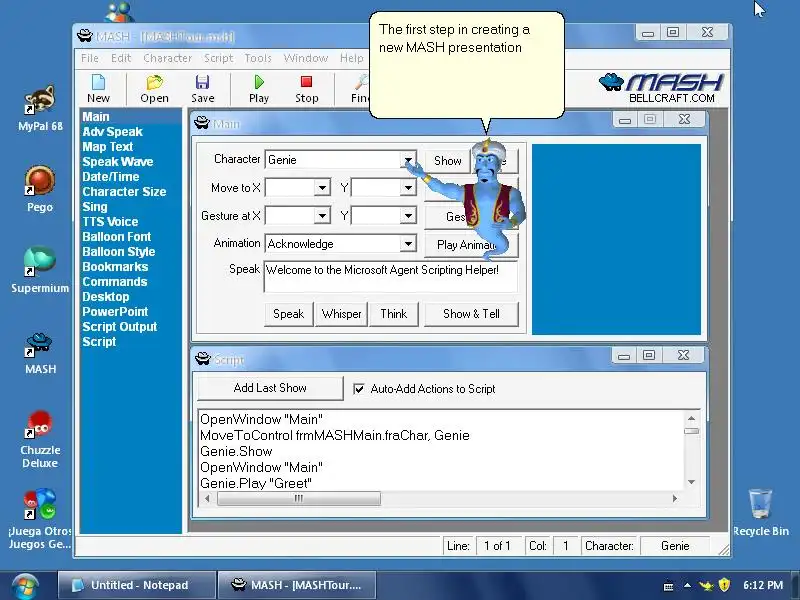Click the horizontal scrollbar thumb in Script
The image size is (800, 600).
coord(299,498)
